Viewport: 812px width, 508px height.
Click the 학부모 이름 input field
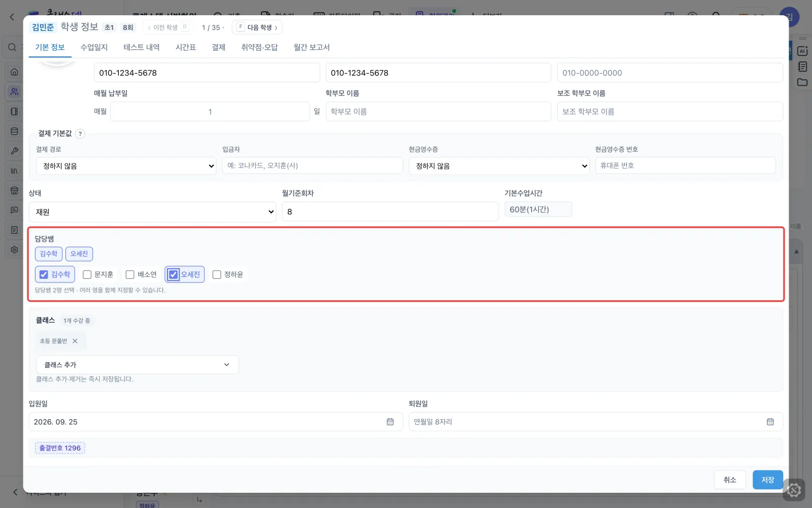coord(438,112)
